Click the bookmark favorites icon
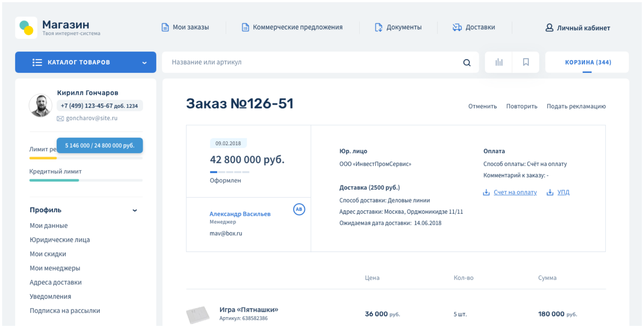 [x=525, y=63]
